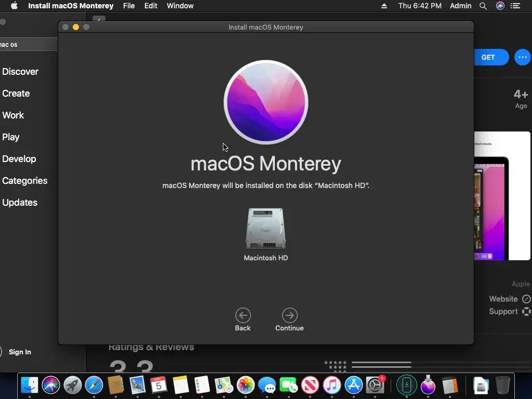Open Safari from the Dock

(94, 385)
